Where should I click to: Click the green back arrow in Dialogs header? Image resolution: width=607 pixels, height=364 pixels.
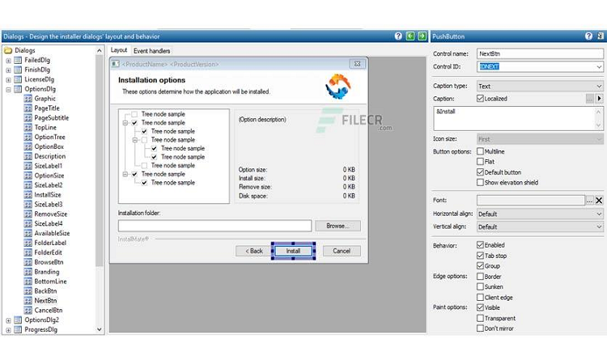410,36
